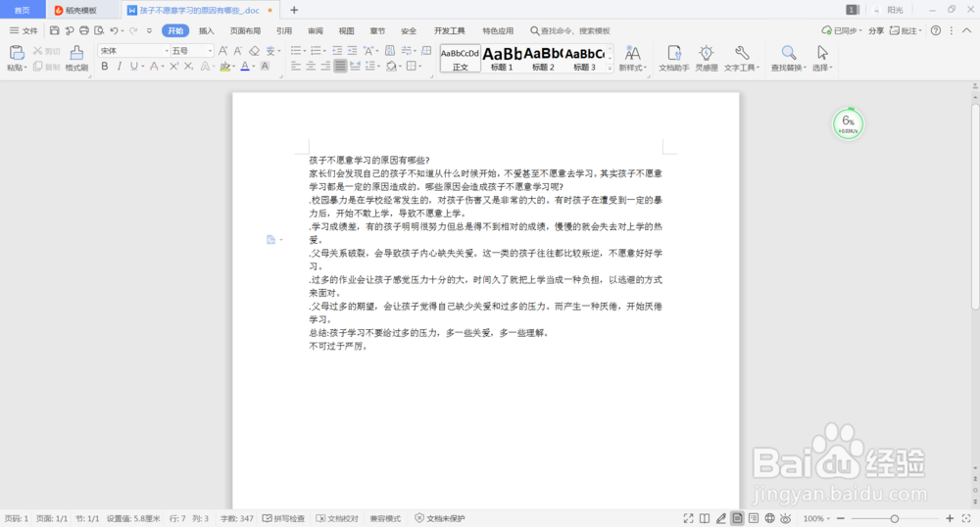Click the Sort icon in paragraph group
The image size is (980, 527).
tap(389, 51)
